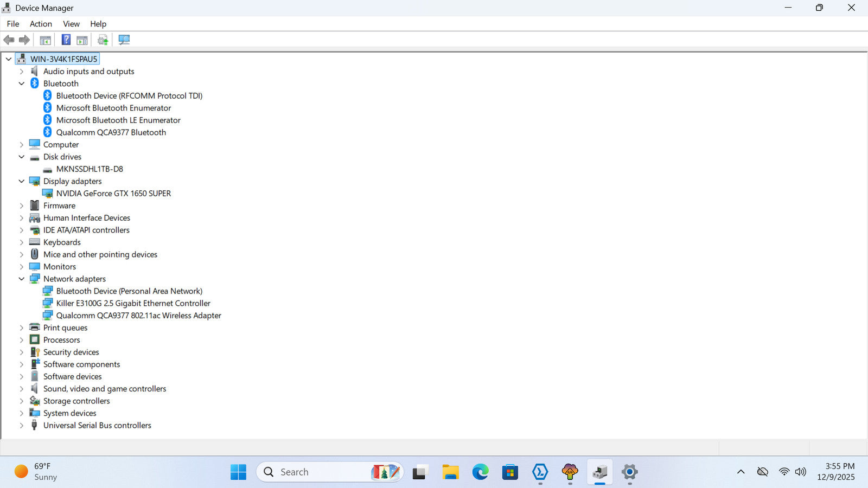Click the volume speaker icon in the tray
Viewport: 868px width, 488px height.
coord(800,472)
